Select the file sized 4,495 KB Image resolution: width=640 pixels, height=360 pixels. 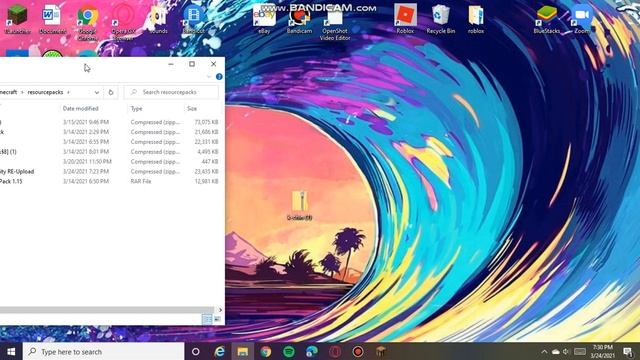[110, 151]
